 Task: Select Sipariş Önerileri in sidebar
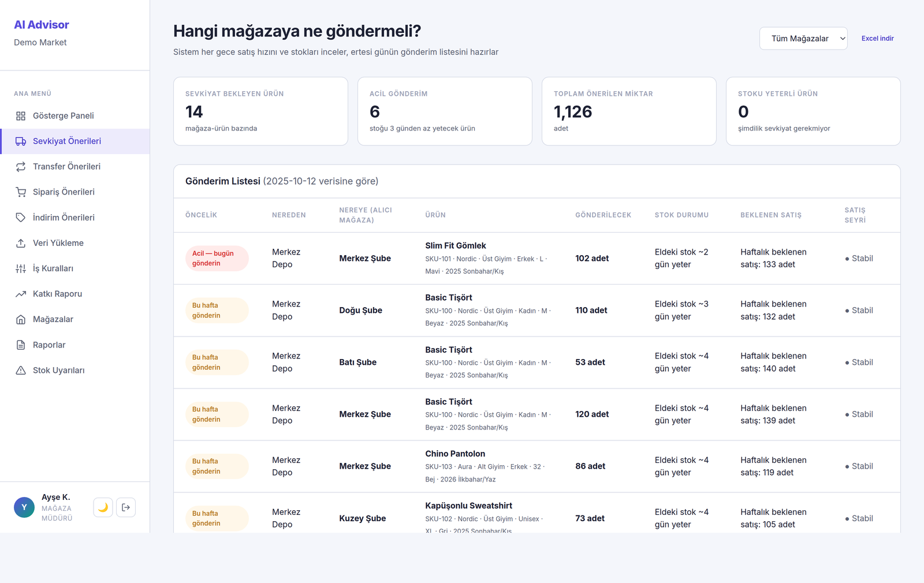click(x=75, y=192)
